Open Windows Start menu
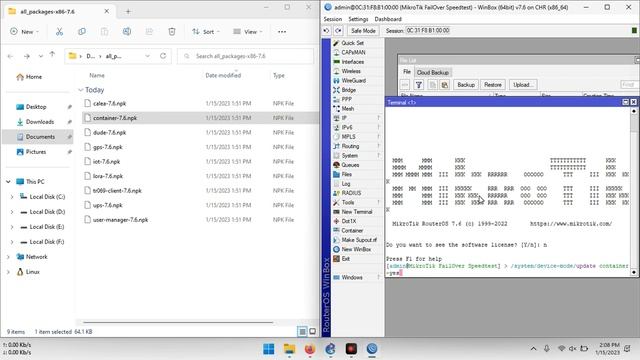Image resolution: width=640 pixels, height=360 pixels. [x=269, y=349]
